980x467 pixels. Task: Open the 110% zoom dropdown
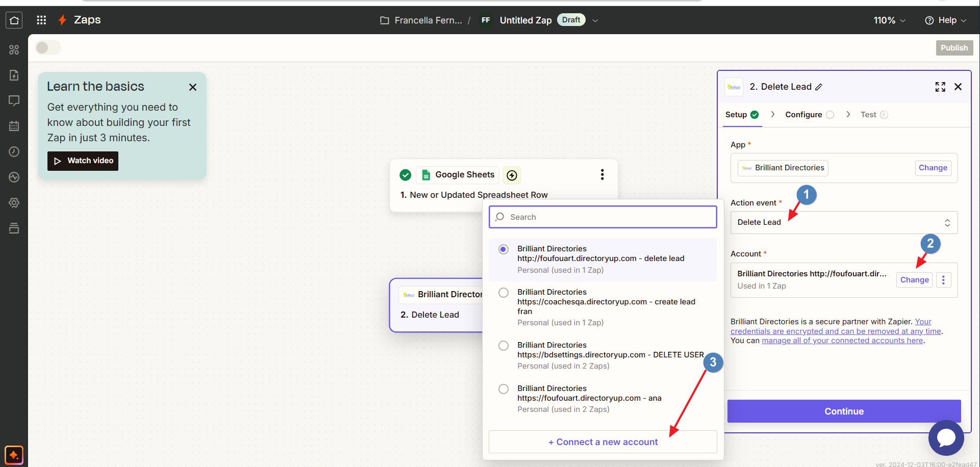coord(890,20)
